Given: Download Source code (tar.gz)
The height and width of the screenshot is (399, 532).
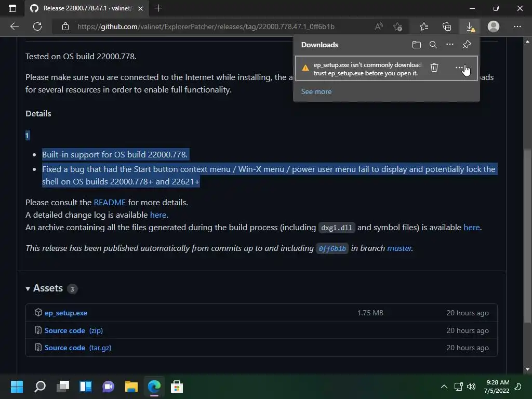Looking at the screenshot, I should point(78,348).
